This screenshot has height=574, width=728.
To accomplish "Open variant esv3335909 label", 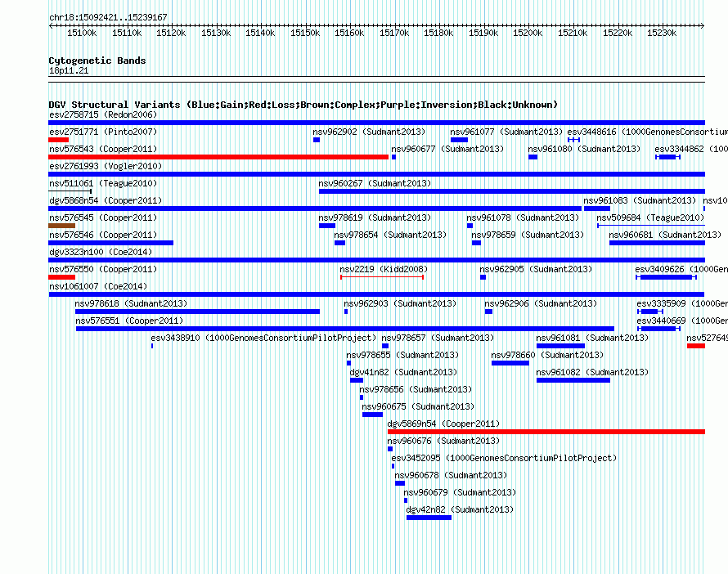I will point(682,303).
